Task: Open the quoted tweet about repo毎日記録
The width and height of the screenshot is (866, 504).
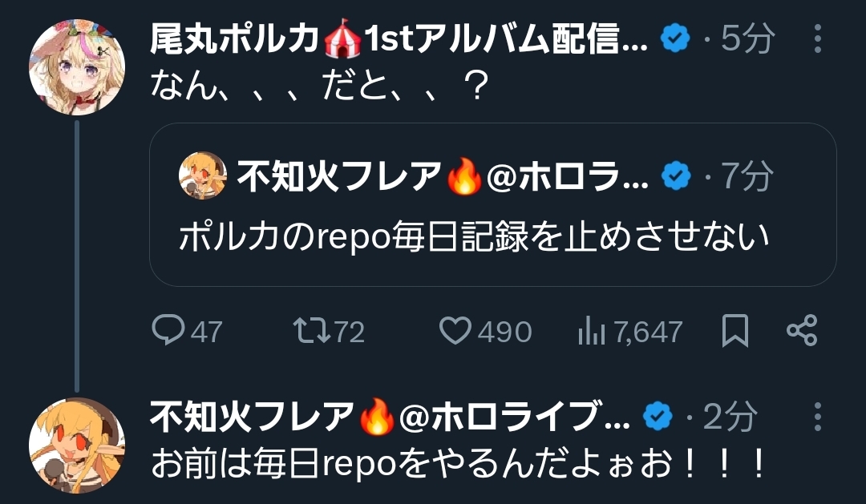Action: coord(492,204)
